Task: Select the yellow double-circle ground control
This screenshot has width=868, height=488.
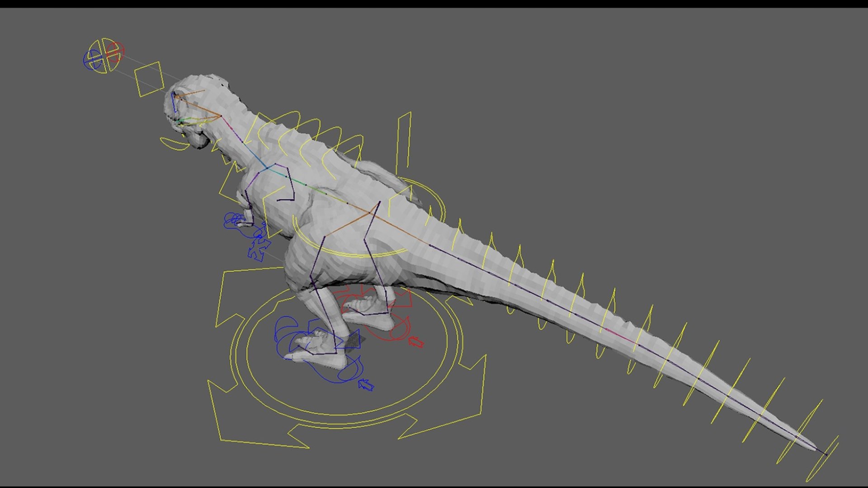Action: click(x=347, y=357)
